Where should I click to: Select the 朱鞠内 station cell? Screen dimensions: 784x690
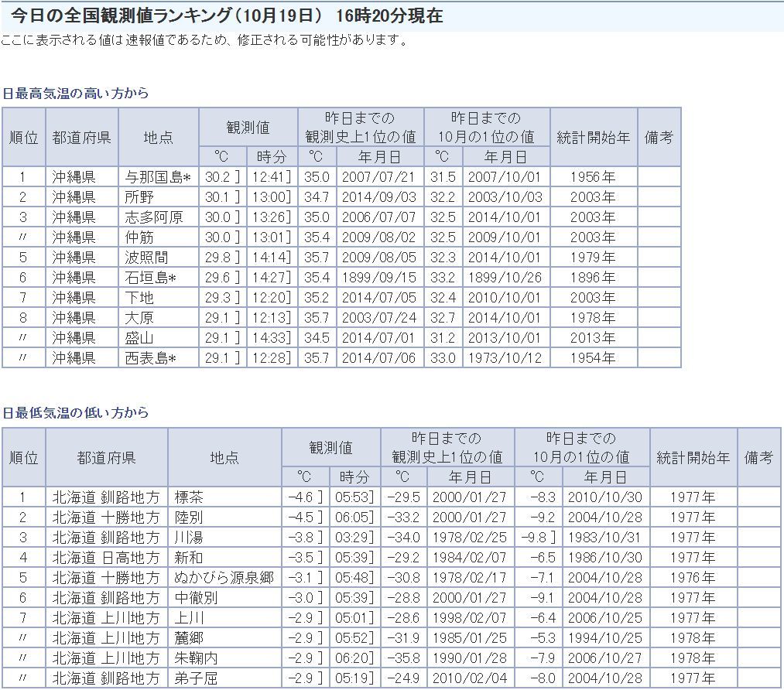point(224,658)
